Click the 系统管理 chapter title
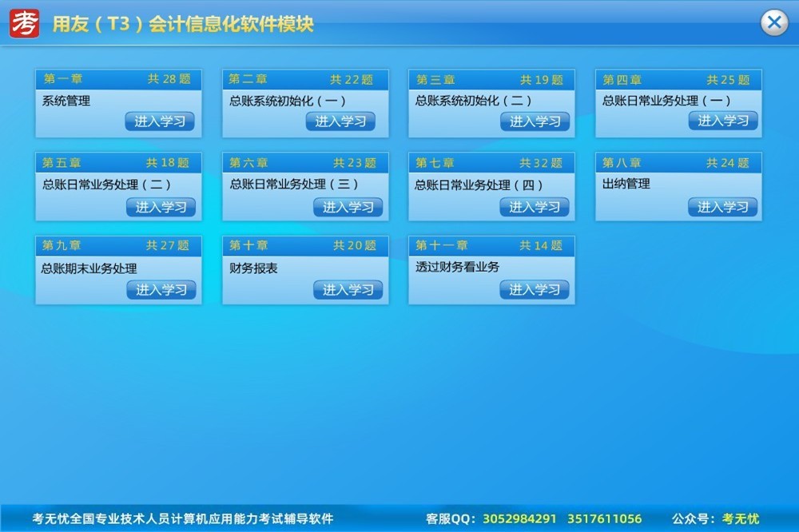The image size is (799, 532). tap(66, 101)
